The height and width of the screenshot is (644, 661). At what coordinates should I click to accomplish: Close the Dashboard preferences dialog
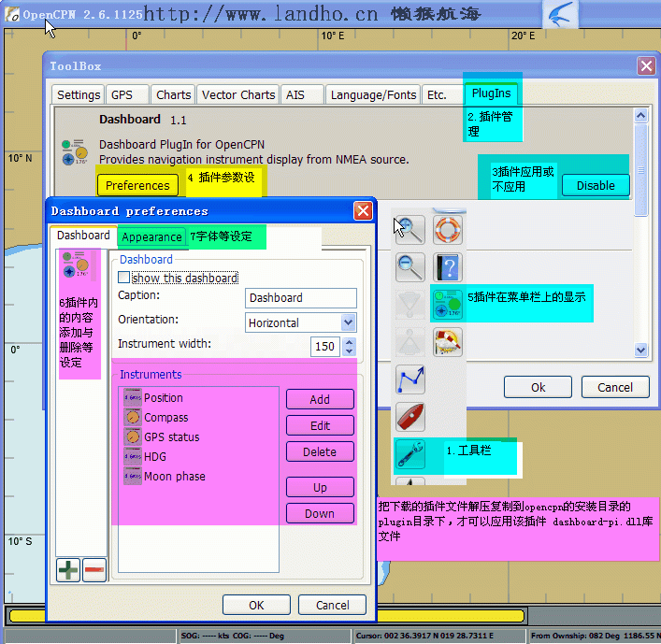[x=363, y=210]
